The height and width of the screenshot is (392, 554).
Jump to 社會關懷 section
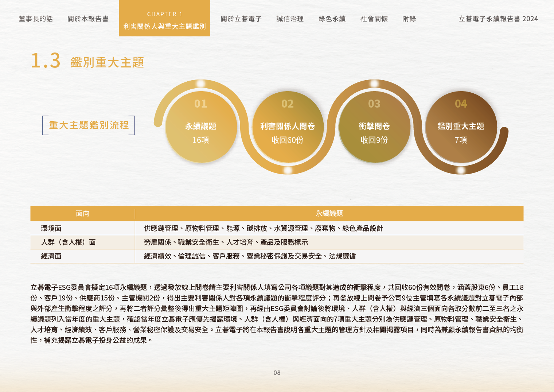click(374, 19)
